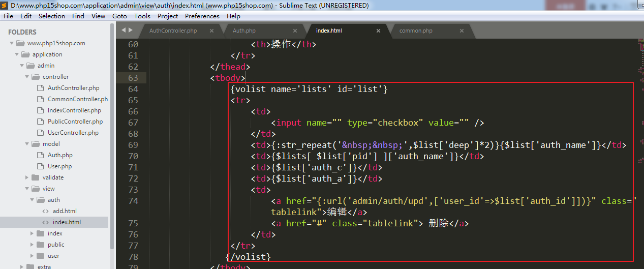Collapse the controller folder in sidebar
This screenshot has height=269, width=644.
tap(27, 77)
